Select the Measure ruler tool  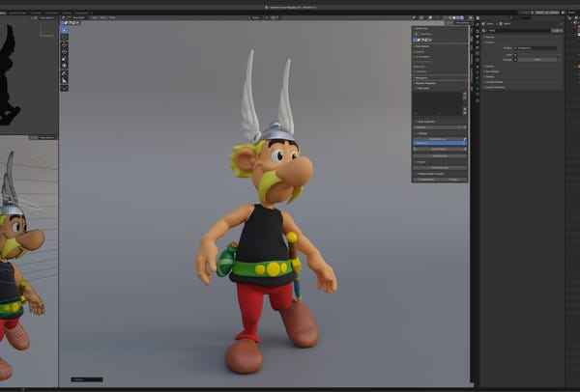(x=65, y=80)
